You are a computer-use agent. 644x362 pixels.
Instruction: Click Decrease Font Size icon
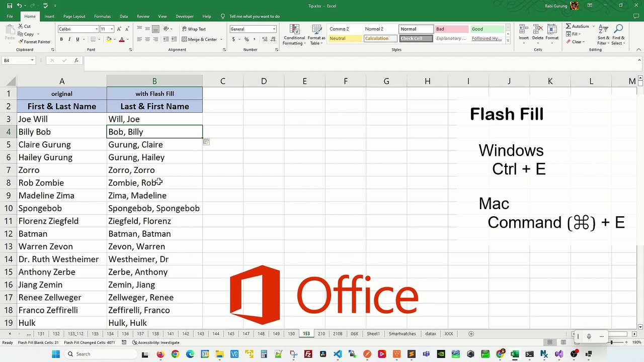click(x=127, y=29)
